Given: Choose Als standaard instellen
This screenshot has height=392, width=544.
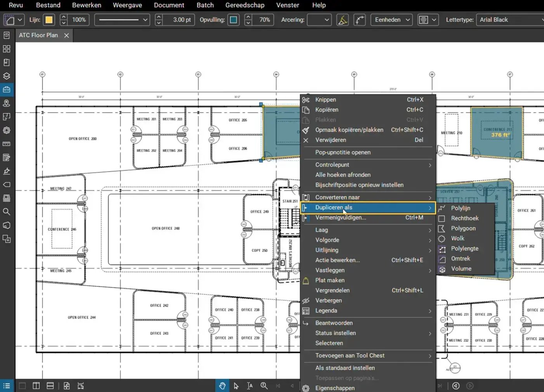Looking at the screenshot, I should click(x=368, y=368).
